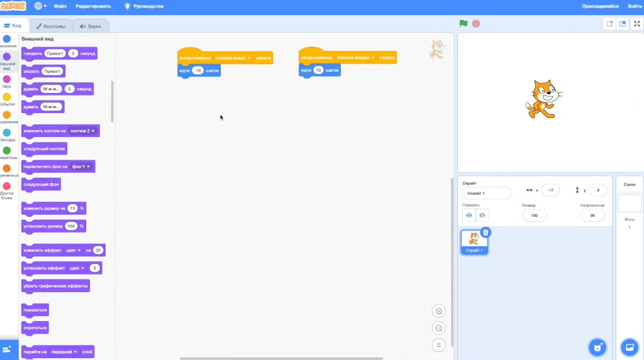Reset workspace zoom to default

438,345
